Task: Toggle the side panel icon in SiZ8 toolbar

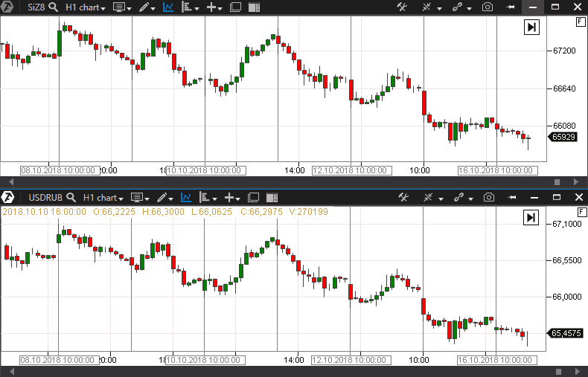Action: pyautogui.click(x=255, y=7)
